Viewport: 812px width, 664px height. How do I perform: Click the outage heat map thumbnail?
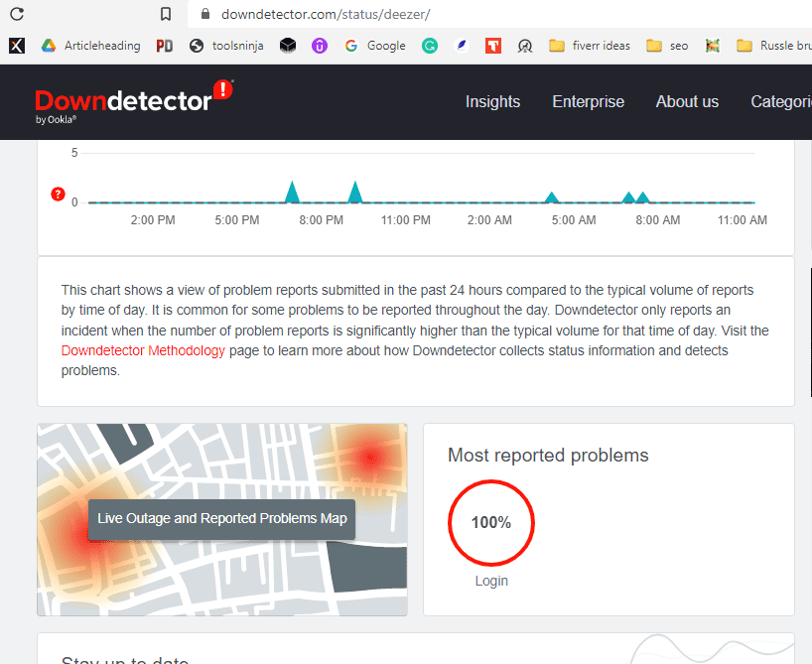click(222, 519)
